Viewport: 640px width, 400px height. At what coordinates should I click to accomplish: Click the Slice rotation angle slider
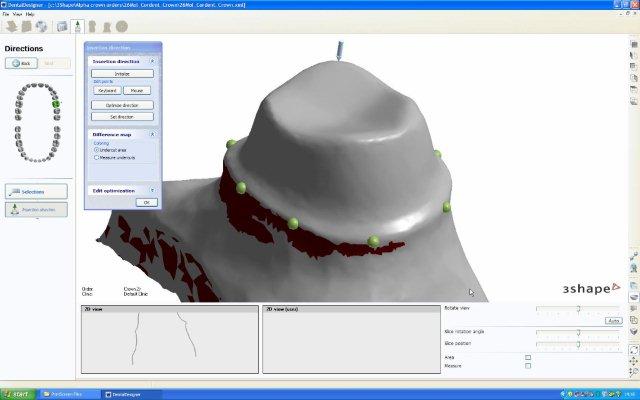pyautogui.click(x=578, y=332)
